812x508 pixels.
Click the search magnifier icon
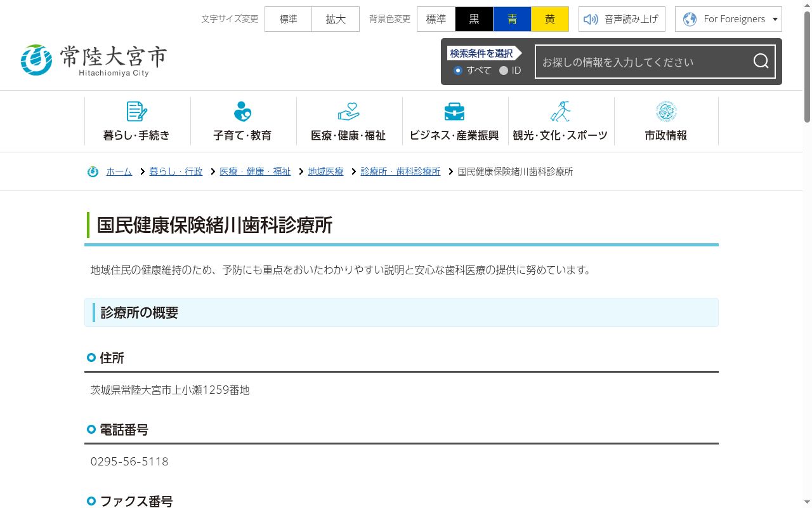pos(761,61)
